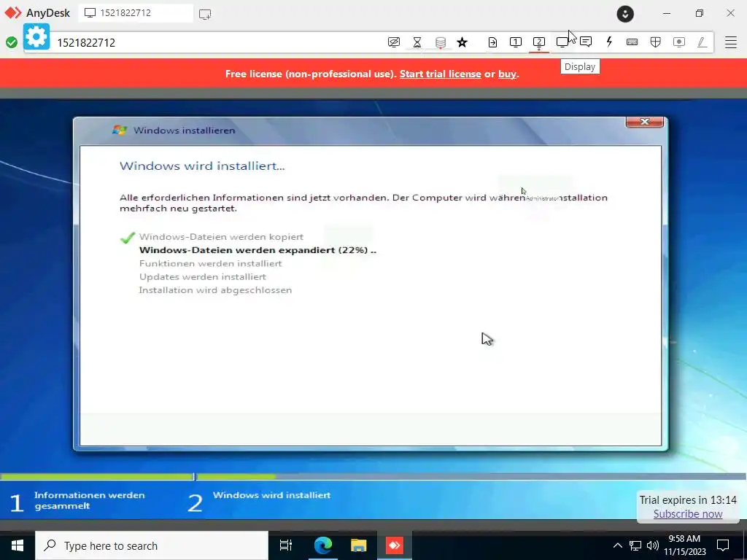Click the stage 1 green progress bar
747x560 pixels.
97,476
